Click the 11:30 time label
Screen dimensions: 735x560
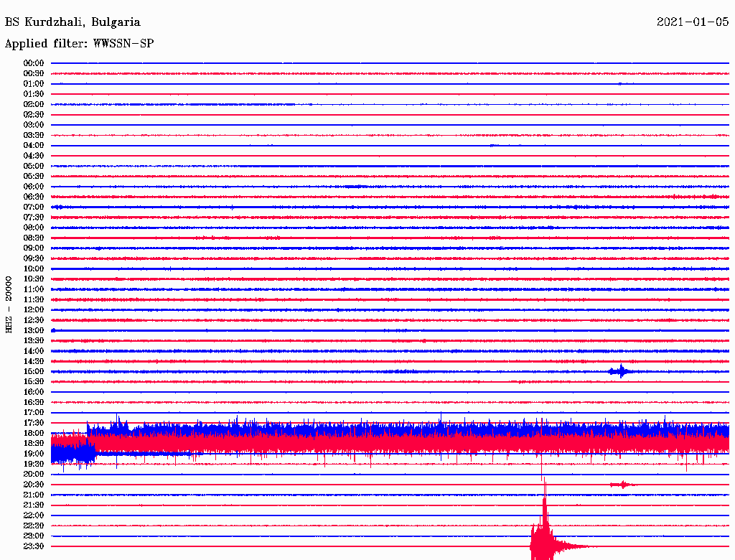(x=34, y=299)
